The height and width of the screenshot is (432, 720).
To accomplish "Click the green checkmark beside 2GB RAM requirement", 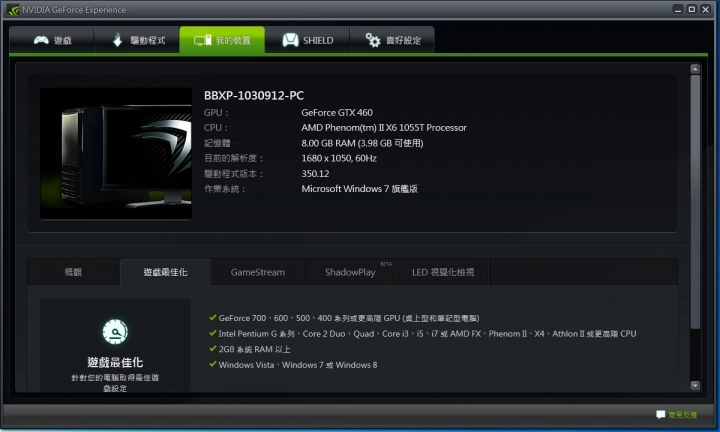I will tap(213, 348).
